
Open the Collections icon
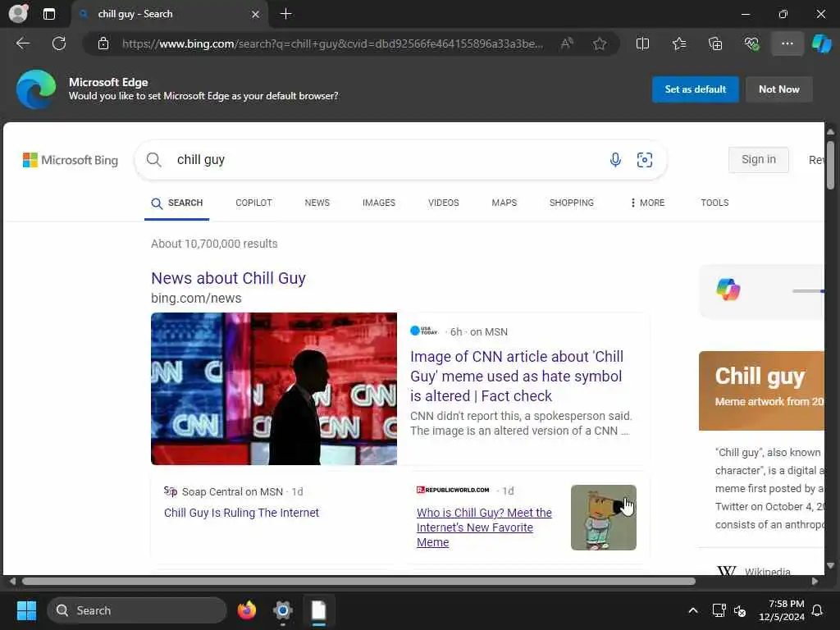pyautogui.click(x=715, y=43)
